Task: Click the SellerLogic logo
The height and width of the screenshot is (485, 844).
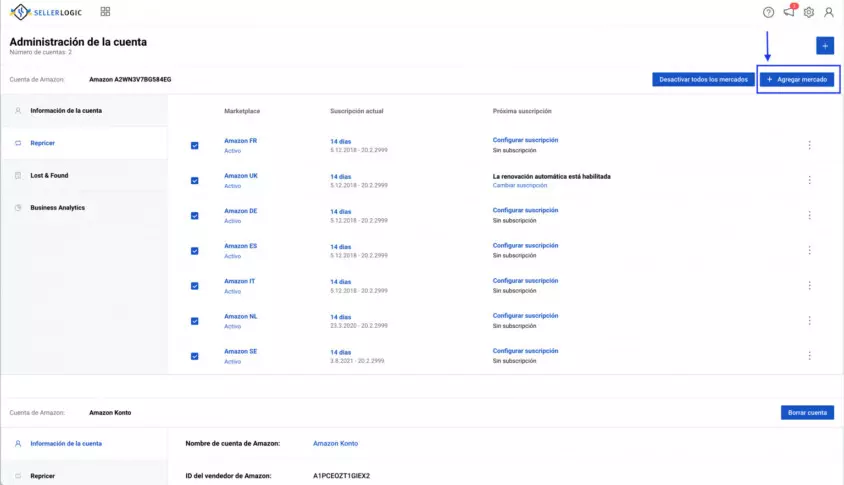Action: pyautogui.click(x=46, y=12)
